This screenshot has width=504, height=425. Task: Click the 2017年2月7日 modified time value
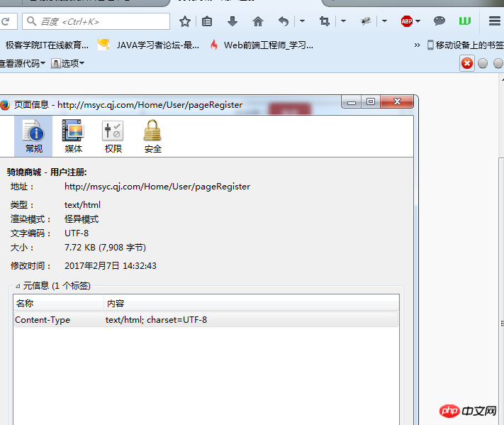[x=111, y=266]
